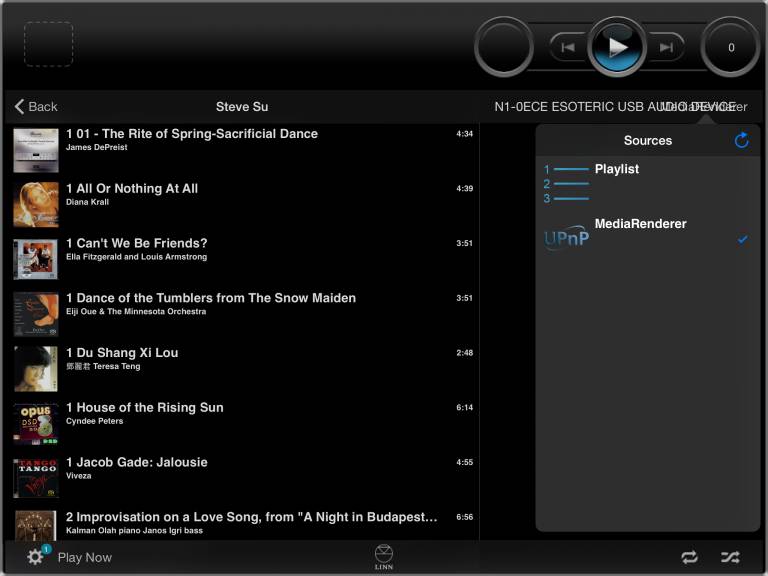Click the volume dial showing 0
768x576 pixels.
[x=731, y=48]
